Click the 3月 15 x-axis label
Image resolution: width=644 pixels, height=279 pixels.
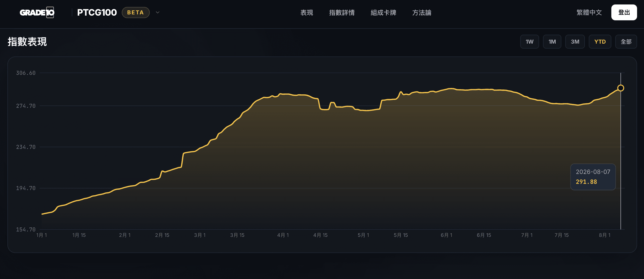(237, 235)
